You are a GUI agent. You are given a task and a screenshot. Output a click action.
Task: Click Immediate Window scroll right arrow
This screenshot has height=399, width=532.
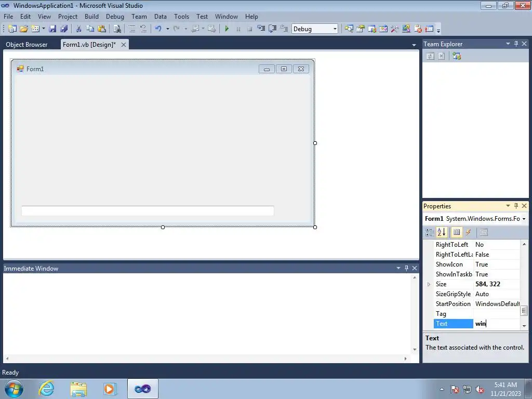click(405, 358)
